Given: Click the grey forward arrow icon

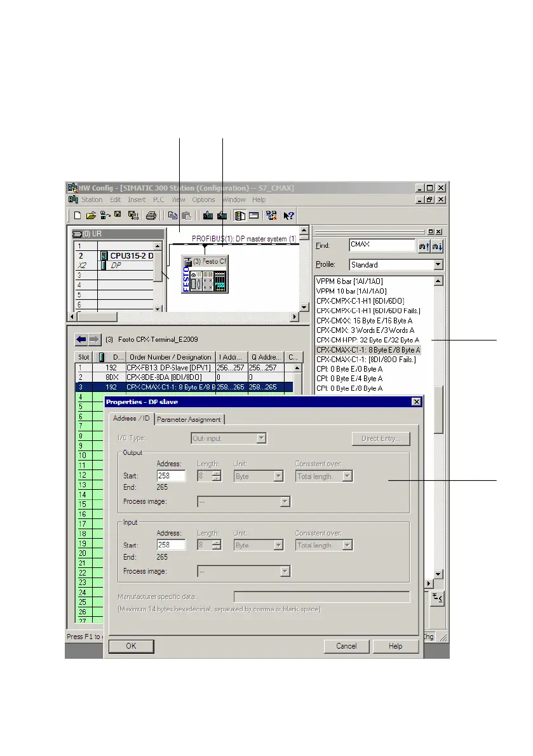Looking at the screenshot, I should click(x=94, y=339).
